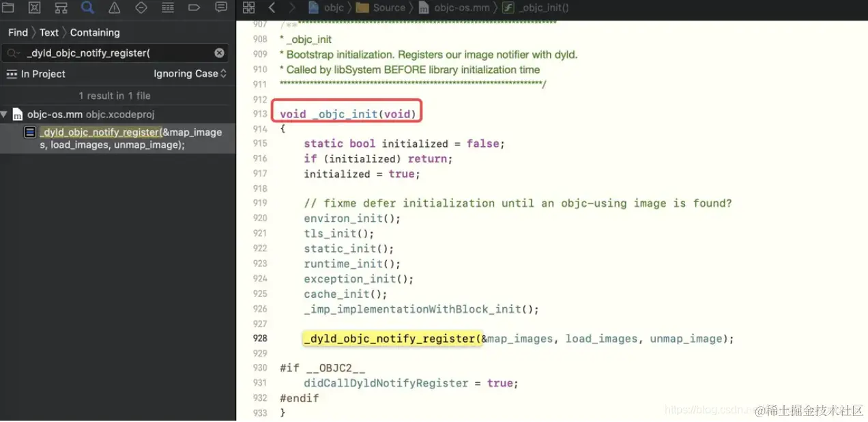Viewport: 868px width, 422px height.
Task: Select the objc-os.mm result file row
Action: tap(117, 115)
